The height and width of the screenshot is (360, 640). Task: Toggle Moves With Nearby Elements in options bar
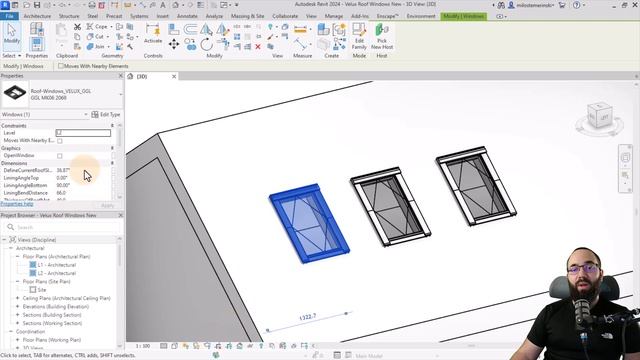(61, 66)
